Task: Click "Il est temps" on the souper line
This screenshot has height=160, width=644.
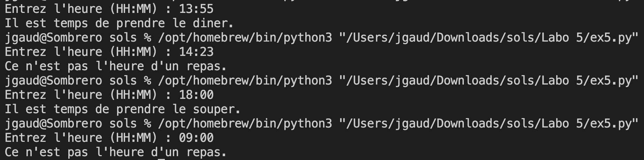Action: (x=46, y=109)
